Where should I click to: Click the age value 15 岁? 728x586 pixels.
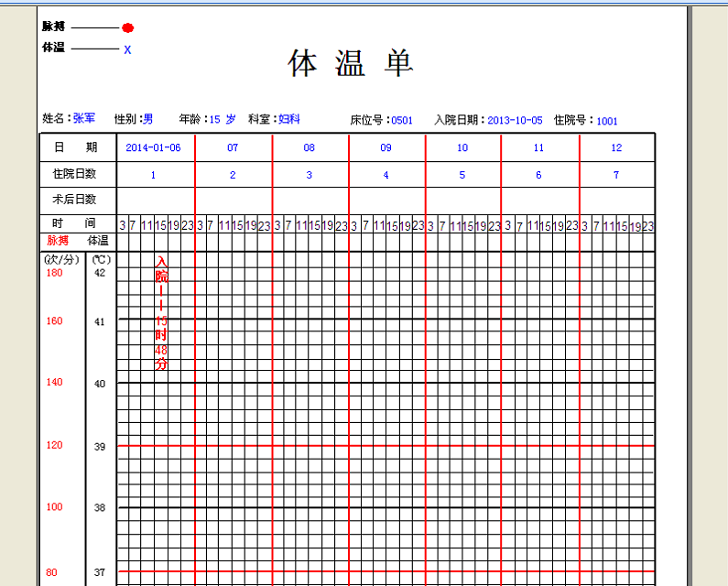[223, 119]
